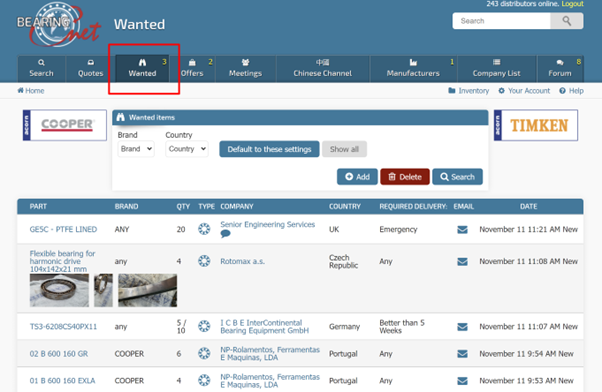Open the narrow middle bearing photo thumbnail
Screen dimensions: 602x392
coord(104,290)
